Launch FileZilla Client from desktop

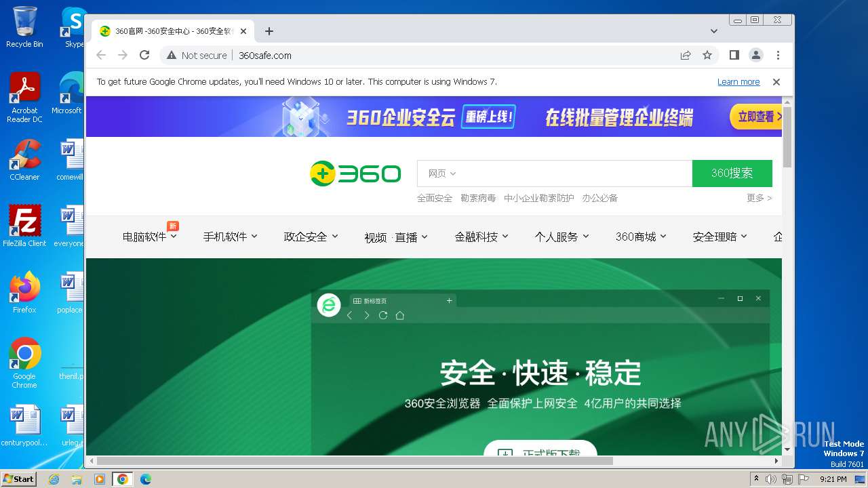click(x=24, y=226)
